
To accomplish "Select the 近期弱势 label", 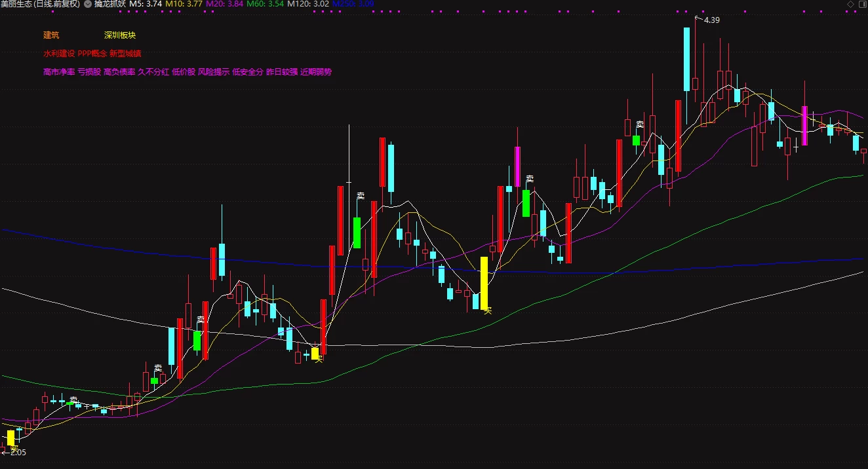I will coord(316,72).
